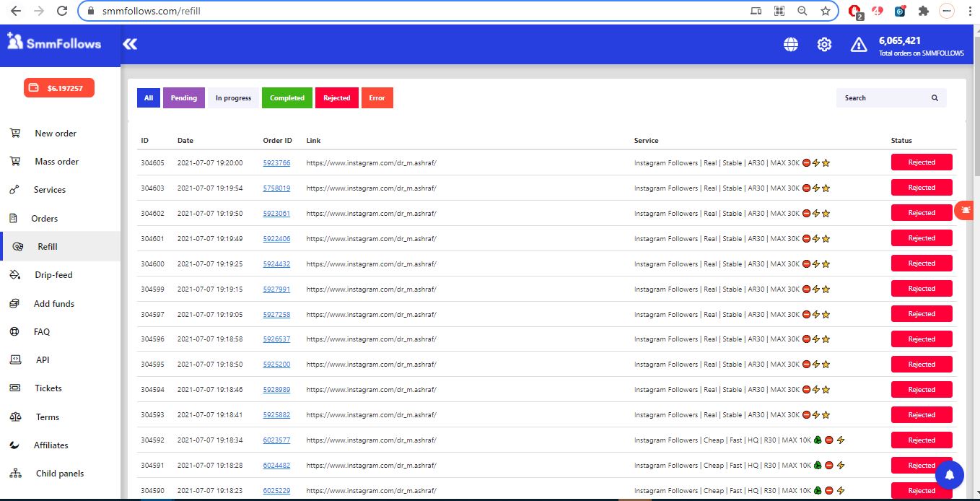The height and width of the screenshot is (501, 980).
Task: Open browser zoom magnifier icon
Action: tap(802, 11)
